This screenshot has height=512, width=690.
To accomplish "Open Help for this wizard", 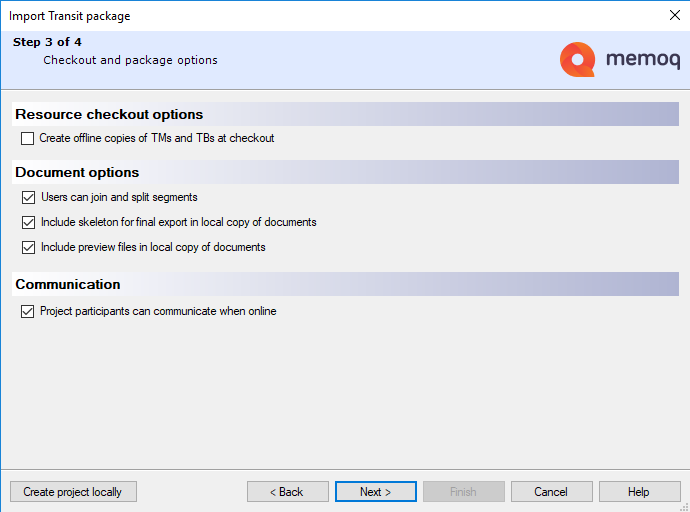I will pos(639,492).
